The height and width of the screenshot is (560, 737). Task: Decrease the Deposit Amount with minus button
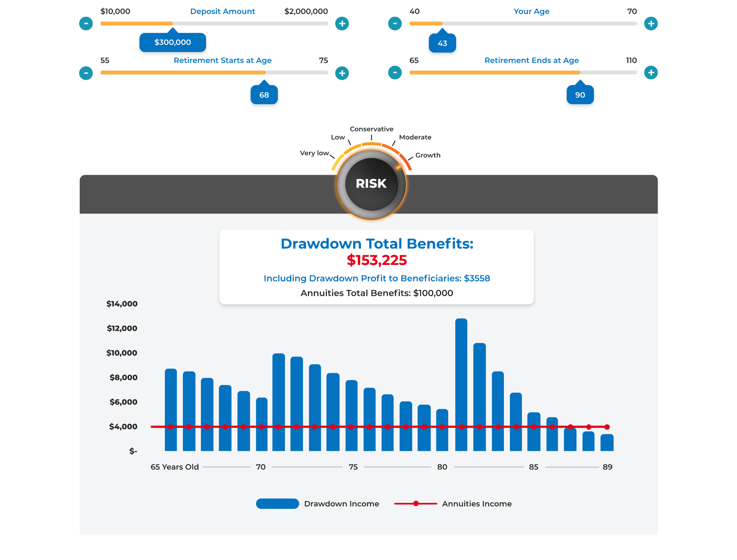[x=86, y=24]
